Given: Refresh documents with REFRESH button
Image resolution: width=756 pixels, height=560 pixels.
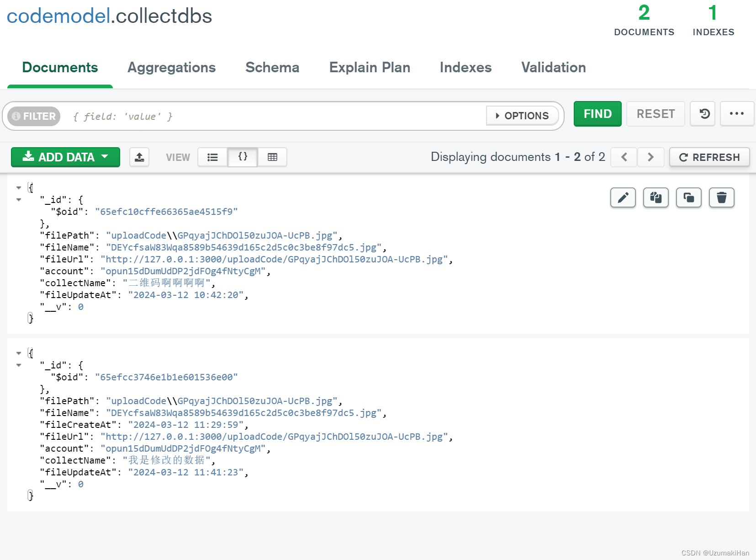Looking at the screenshot, I should pyautogui.click(x=709, y=157).
